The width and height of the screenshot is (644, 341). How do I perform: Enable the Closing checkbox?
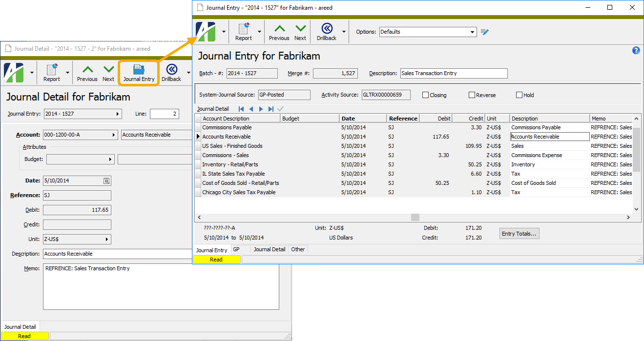[x=425, y=95]
